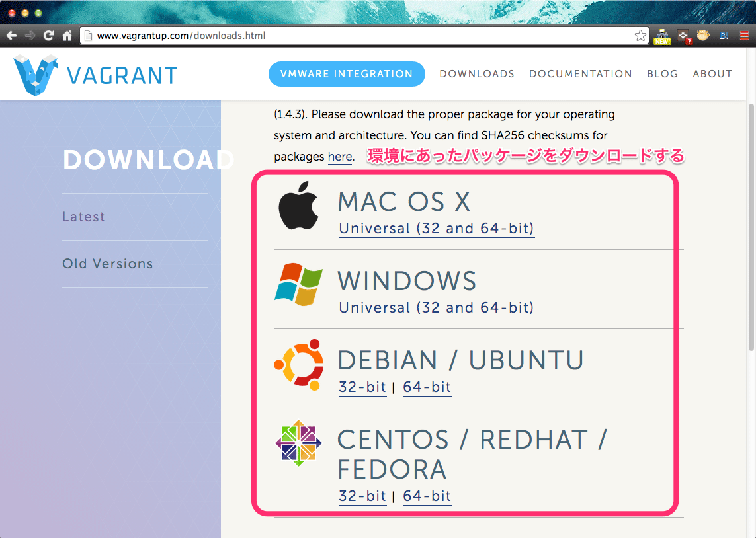Click the DEBIAN / UBUNTU heading
This screenshot has height=538, width=756.
pos(461,360)
